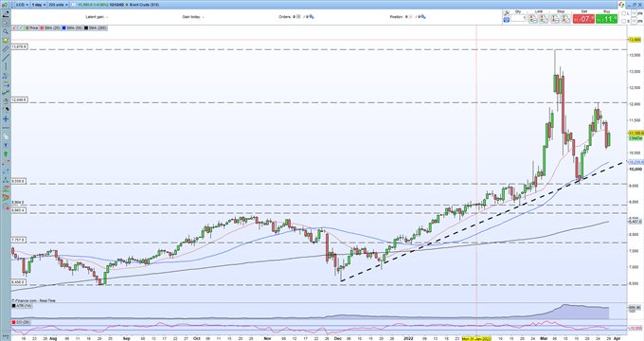This screenshot has width=644, height=341.
Task: Select the pencil drawing tool
Action: click(6, 14)
